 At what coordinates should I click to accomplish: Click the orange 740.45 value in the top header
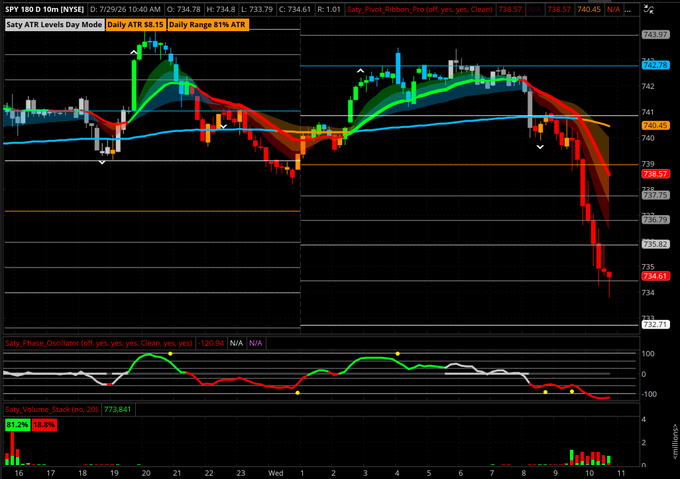point(588,9)
